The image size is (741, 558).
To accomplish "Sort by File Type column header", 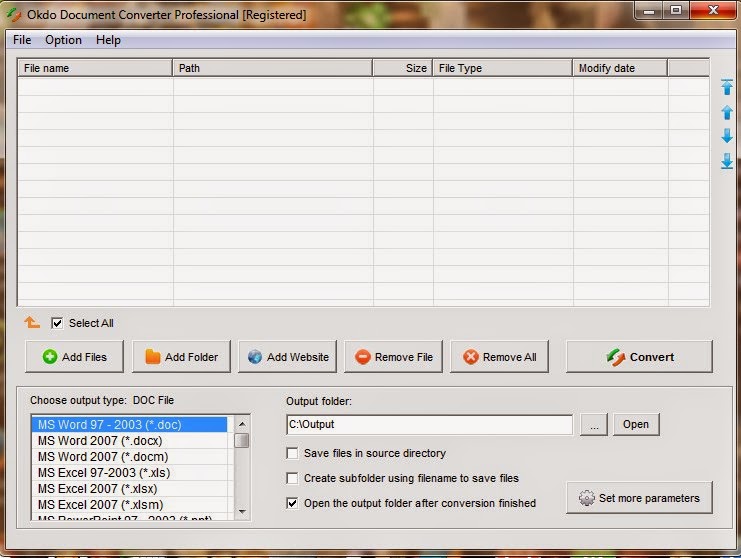I will click(x=503, y=68).
